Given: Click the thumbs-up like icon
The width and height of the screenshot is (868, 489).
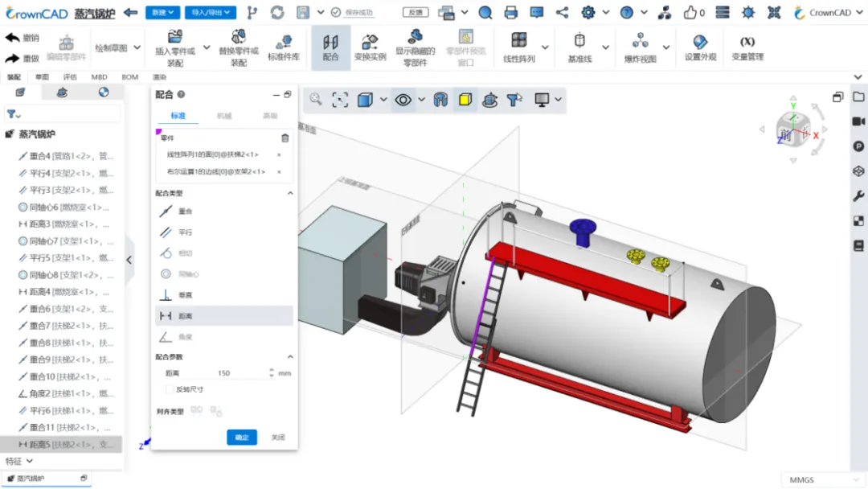Looking at the screenshot, I should [690, 12].
